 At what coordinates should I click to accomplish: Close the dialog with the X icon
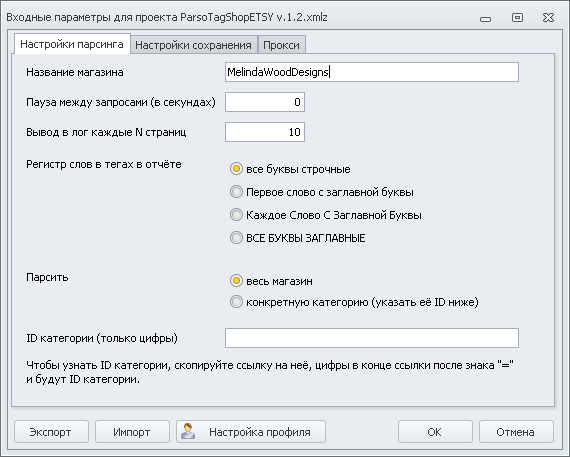(x=548, y=17)
